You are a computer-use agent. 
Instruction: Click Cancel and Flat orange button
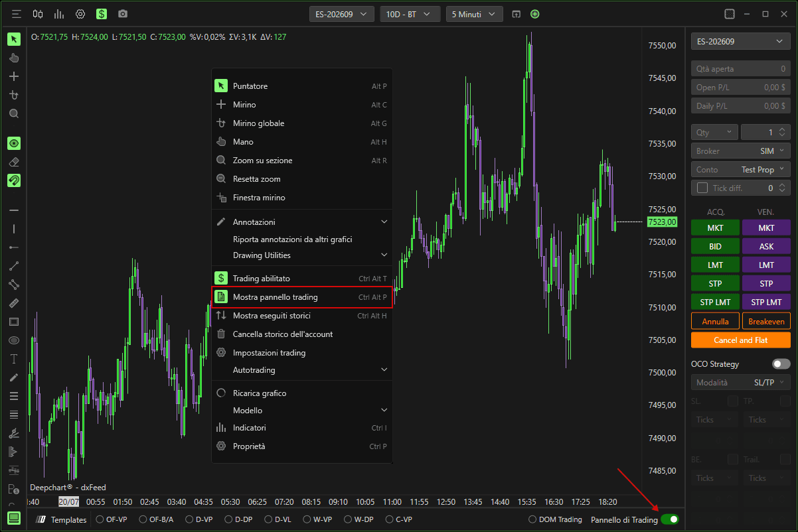741,340
